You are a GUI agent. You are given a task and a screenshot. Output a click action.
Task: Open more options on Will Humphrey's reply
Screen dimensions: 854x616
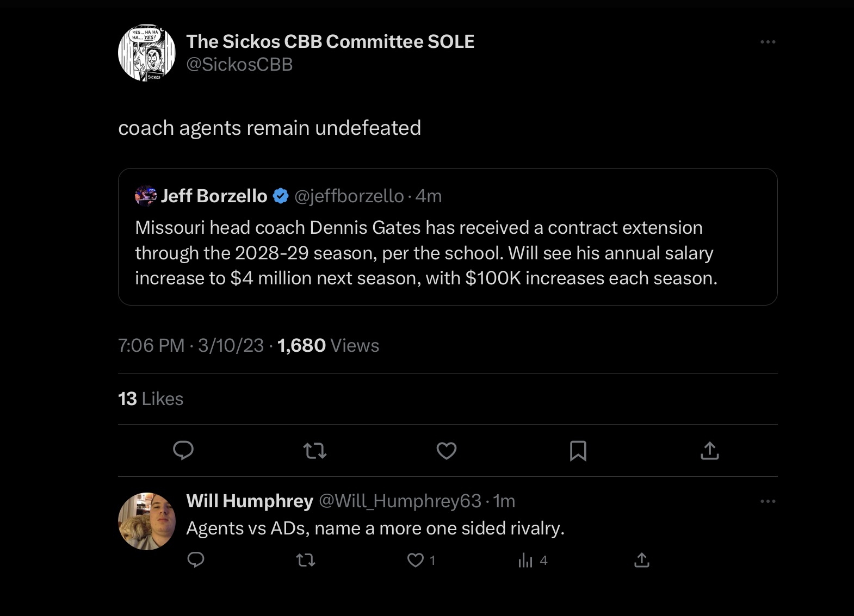(x=768, y=501)
